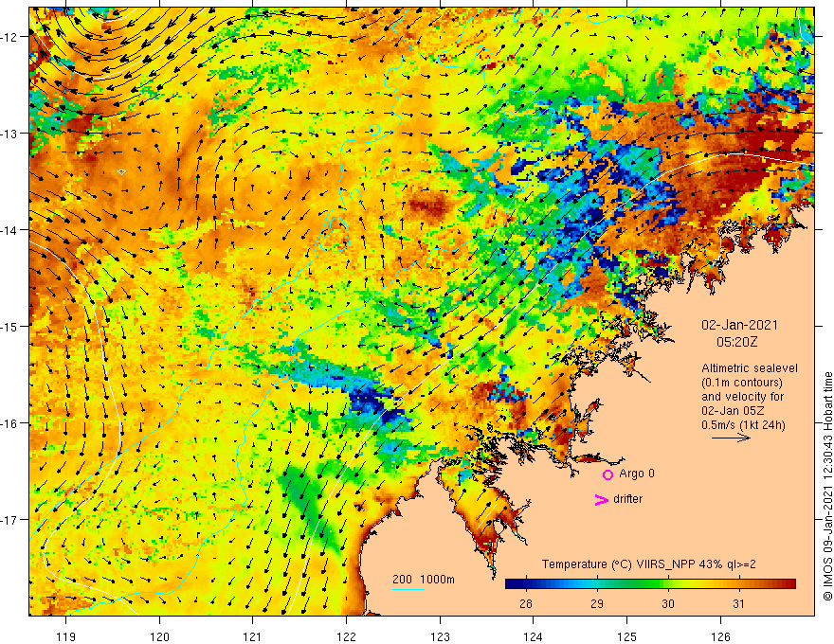834x644 pixels.
Task: Click the 02-Jan-2021 date label
Action: [x=739, y=325]
